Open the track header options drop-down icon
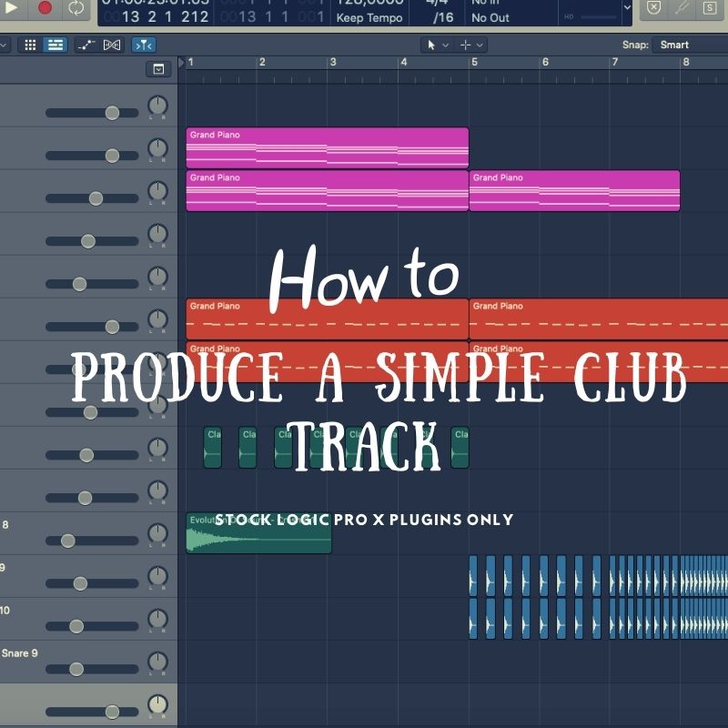The height and width of the screenshot is (728, 728). [158, 69]
